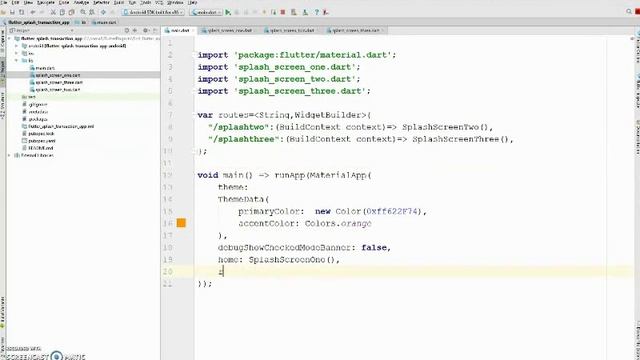Image resolution: width=640 pixels, height=360 pixels.
Task: Click the Copy toolbar icon
Action: pyautogui.click(x=62, y=12)
